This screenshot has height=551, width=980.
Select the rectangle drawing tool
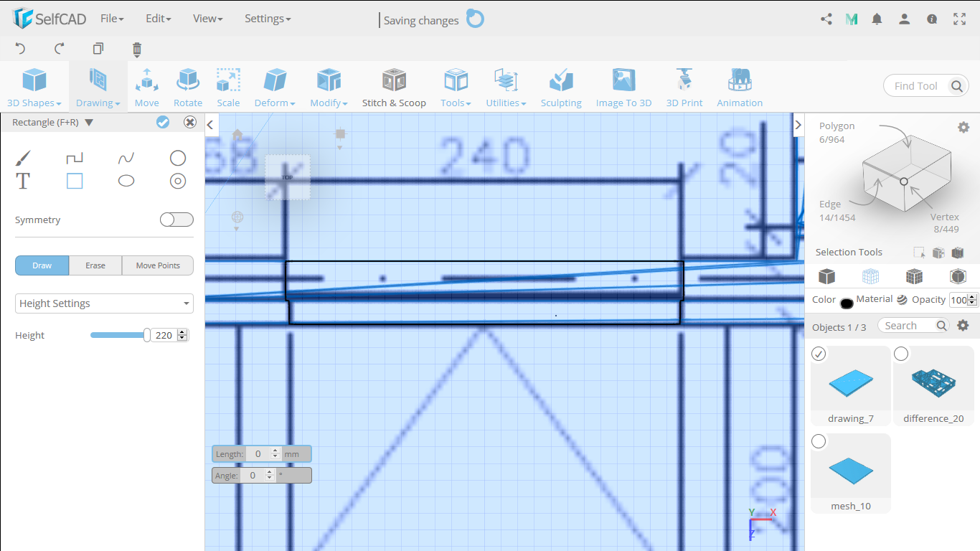click(75, 181)
